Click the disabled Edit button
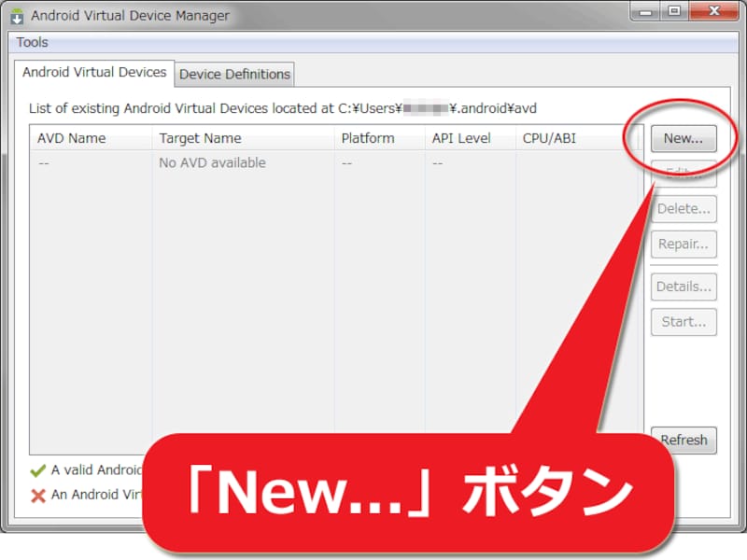The height and width of the screenshot is (560, 747). tap(683, 174)
